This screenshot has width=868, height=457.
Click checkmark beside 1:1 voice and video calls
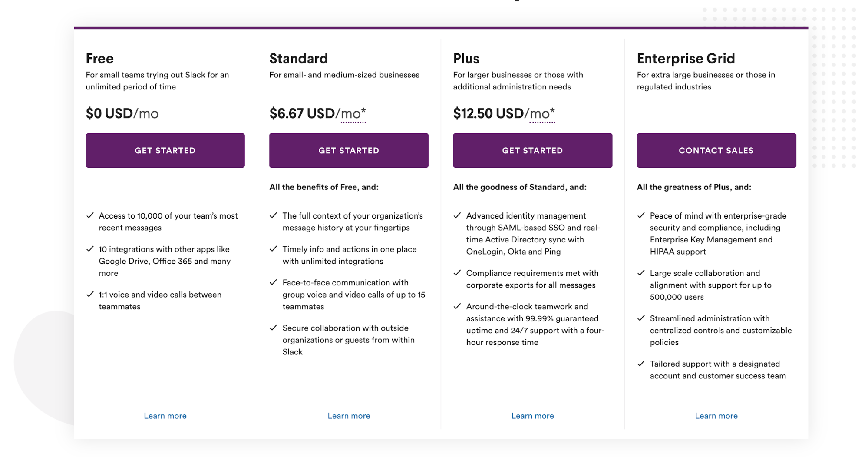(x=90, y=295)
